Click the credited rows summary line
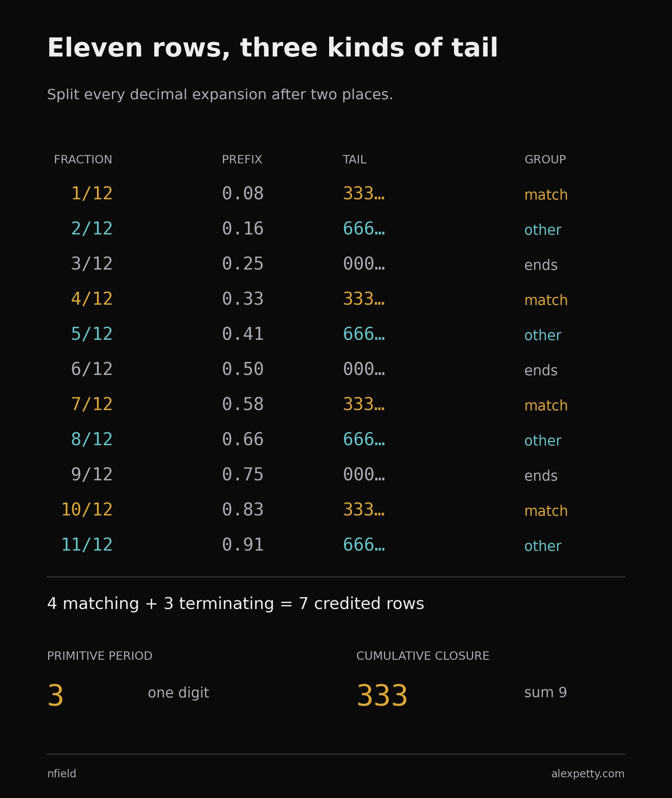 [x=236, y=604]
